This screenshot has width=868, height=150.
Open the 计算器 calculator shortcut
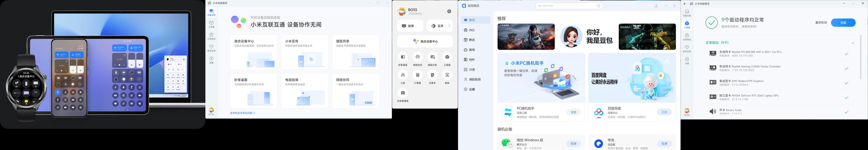[417, 75]
